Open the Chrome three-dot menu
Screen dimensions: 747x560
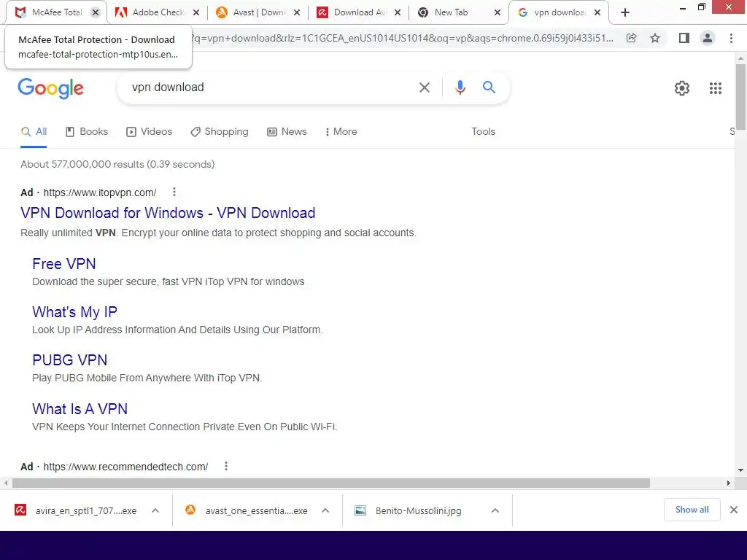click(x=731, y=38)
